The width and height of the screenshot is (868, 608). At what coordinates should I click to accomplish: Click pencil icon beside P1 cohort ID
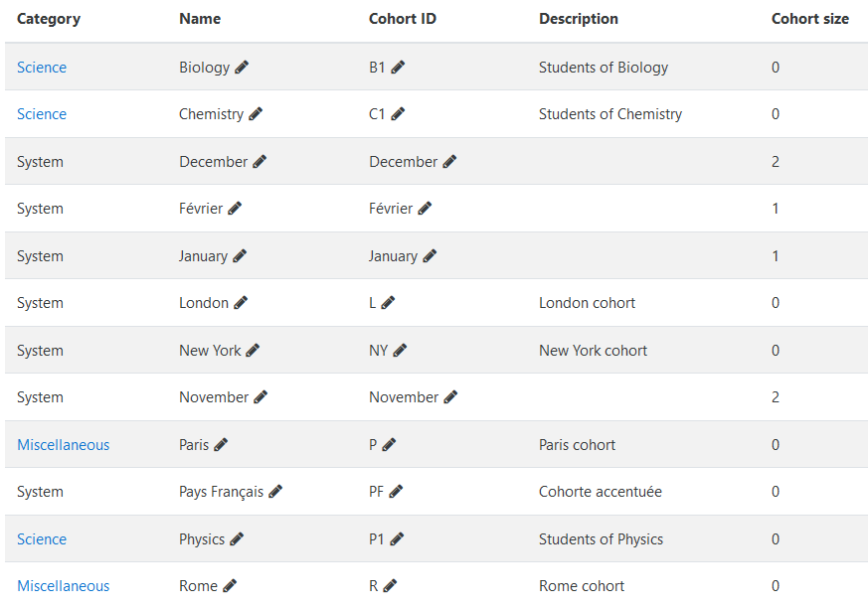(x=397, y=539)
